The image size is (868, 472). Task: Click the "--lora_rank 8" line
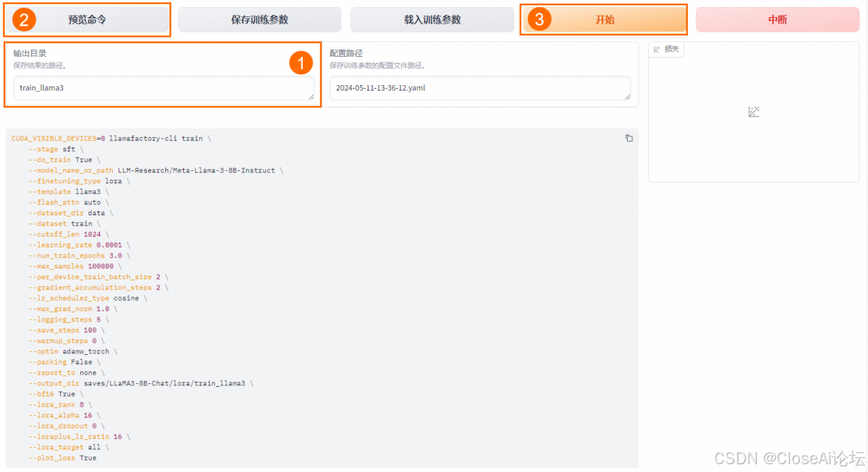(60, 405)
